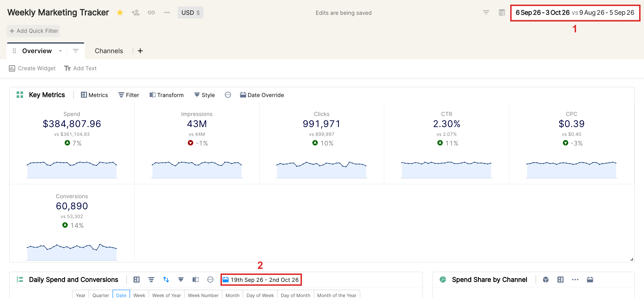644x298 pixels.
Task: Open the dashboard more options ellipsis
Action: click(167, 12)
